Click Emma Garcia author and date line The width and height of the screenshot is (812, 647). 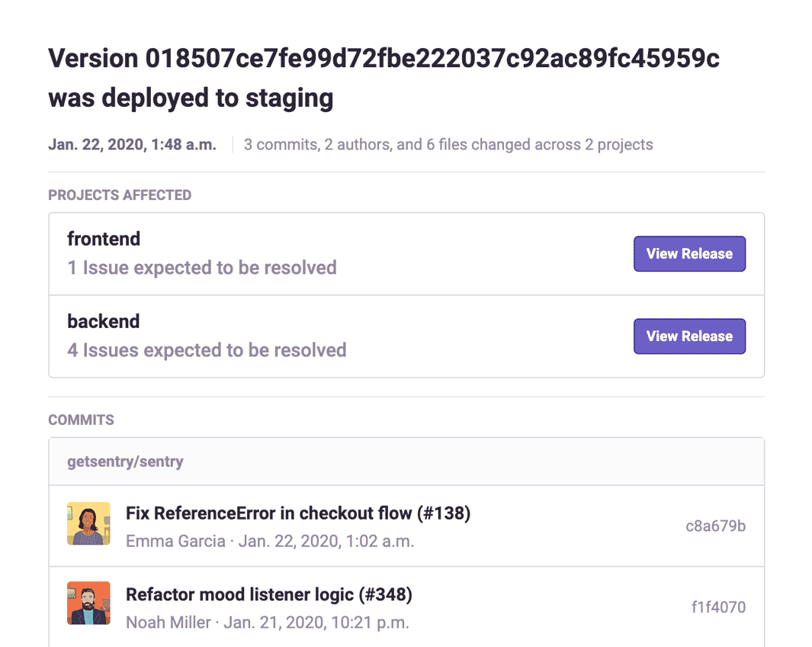pyautogui.click(x=270, y=542)
